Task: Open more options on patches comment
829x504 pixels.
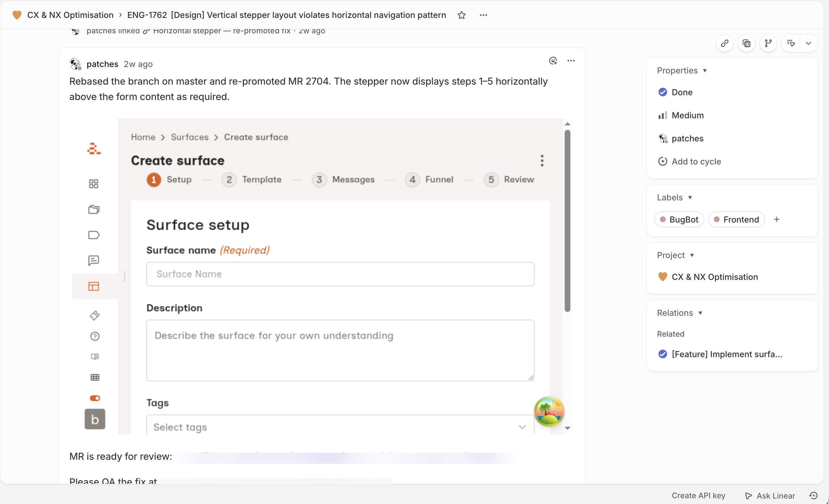Action: tap(571, 61)
